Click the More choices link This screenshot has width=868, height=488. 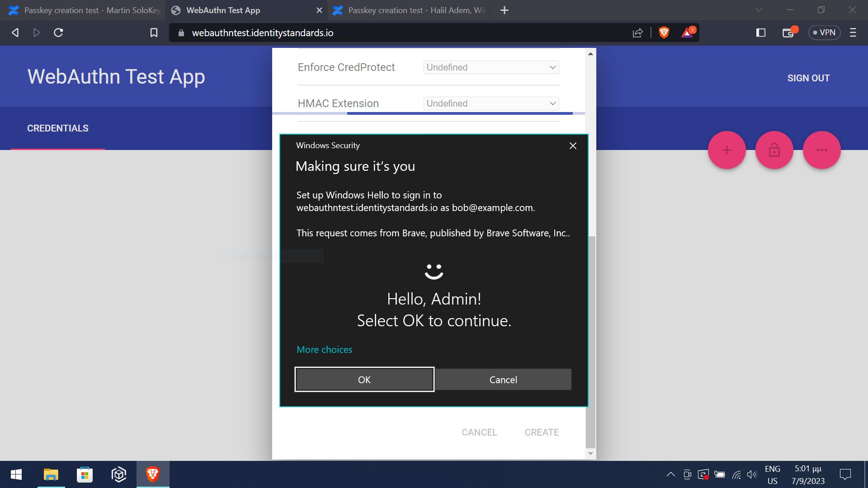pos(325,350)
